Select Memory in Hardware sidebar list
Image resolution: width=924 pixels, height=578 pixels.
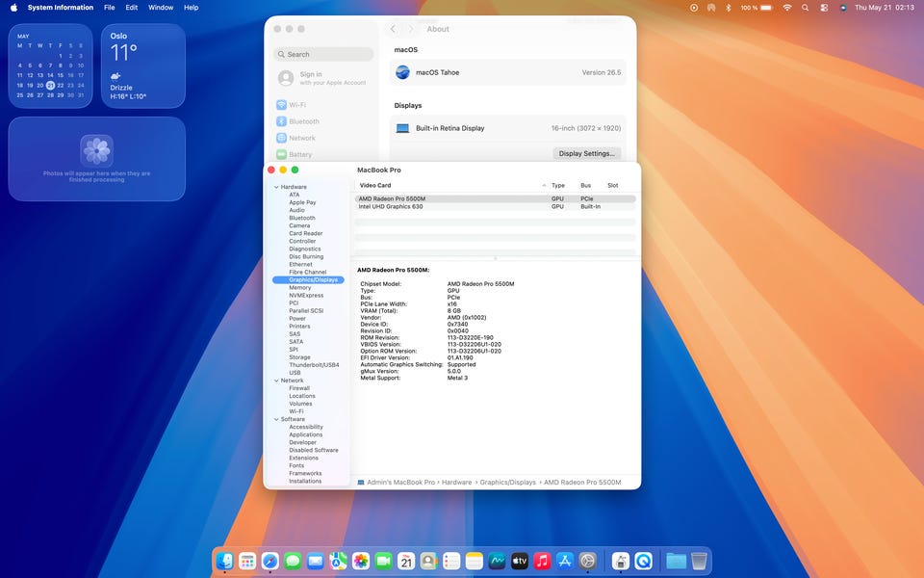(300, 288)
